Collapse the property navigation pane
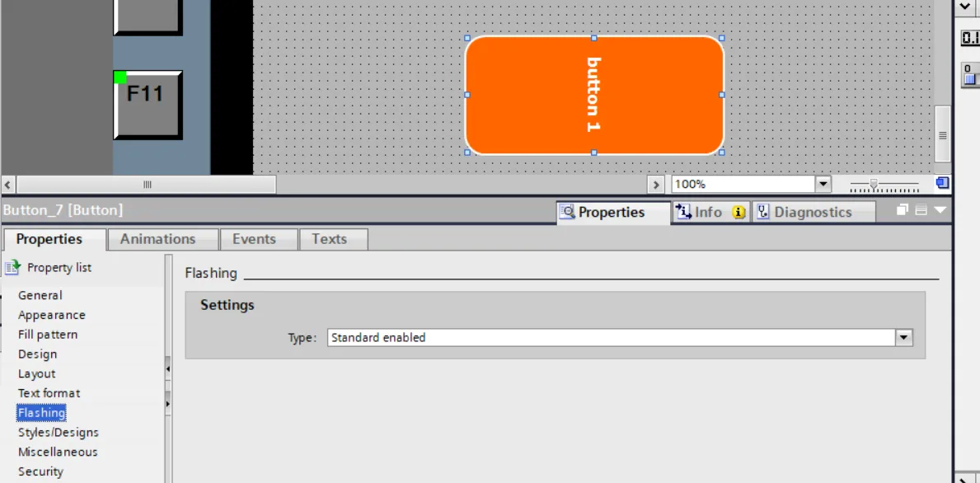This screenshot has width=980, height=483. tap(168, 368)
